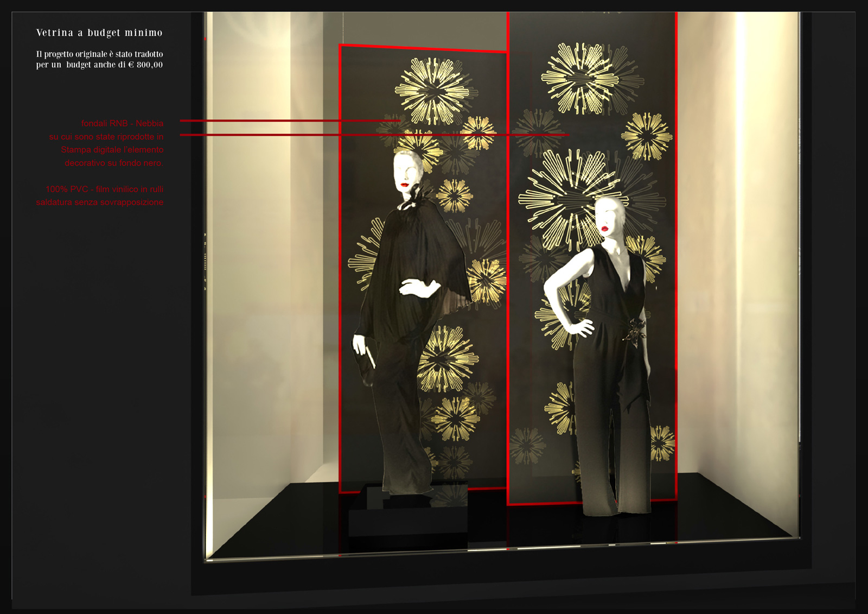Select the "100% PVC - film vinilico" text
This screenshot has height=614, width=868.
coord(104,189)
